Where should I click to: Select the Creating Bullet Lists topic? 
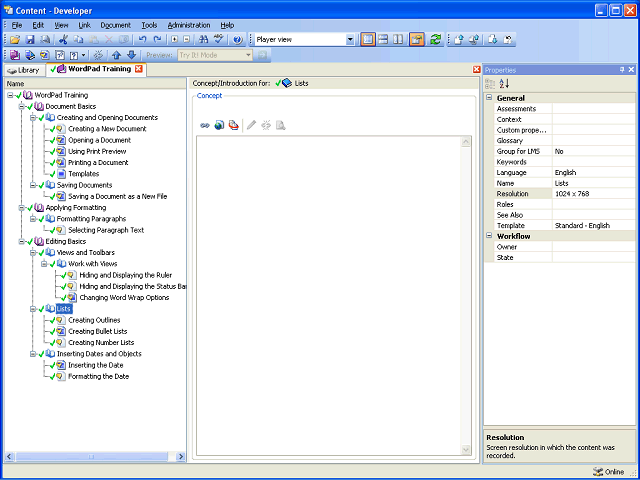click(97, 331)
